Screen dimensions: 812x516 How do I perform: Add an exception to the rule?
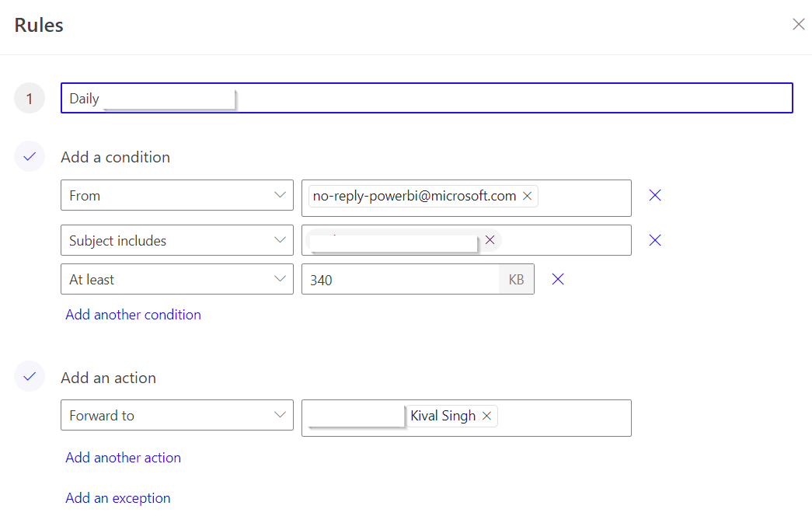click(x=118, y=498)
